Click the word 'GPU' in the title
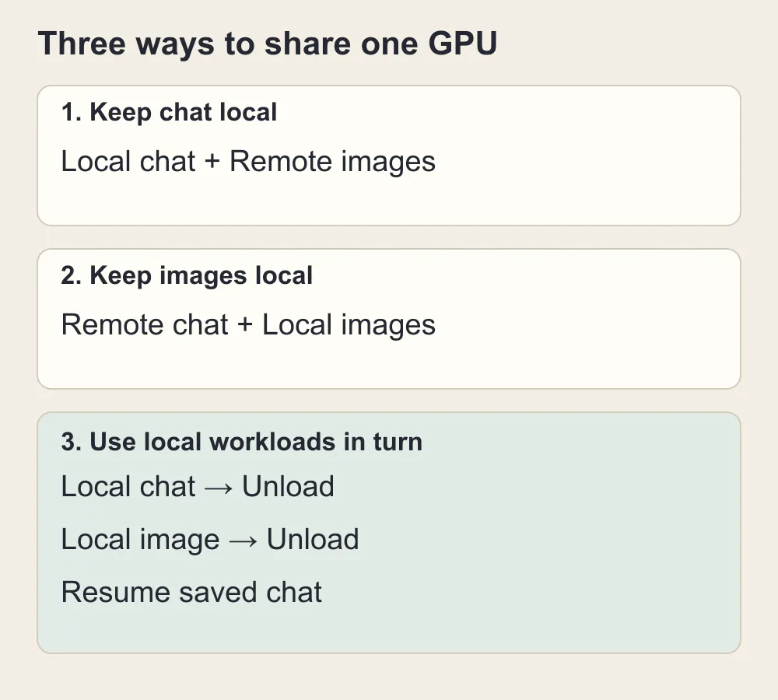 coord(462,44)
